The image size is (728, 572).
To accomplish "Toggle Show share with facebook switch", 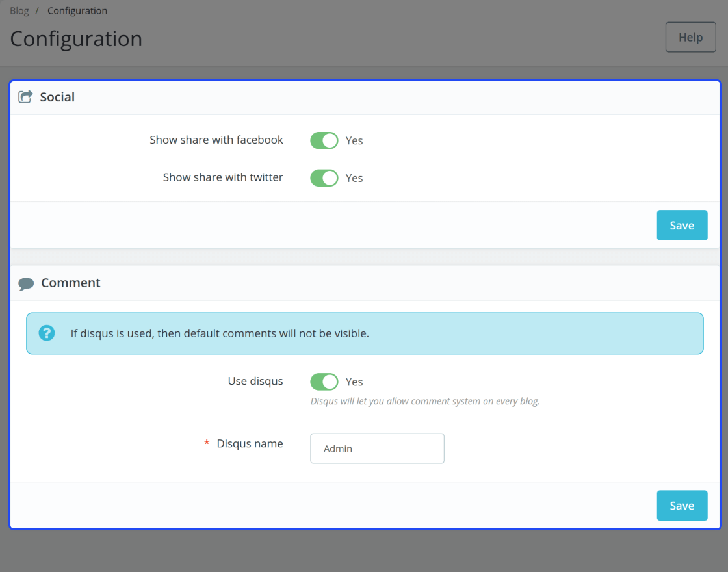I will (x=324, y=140).
